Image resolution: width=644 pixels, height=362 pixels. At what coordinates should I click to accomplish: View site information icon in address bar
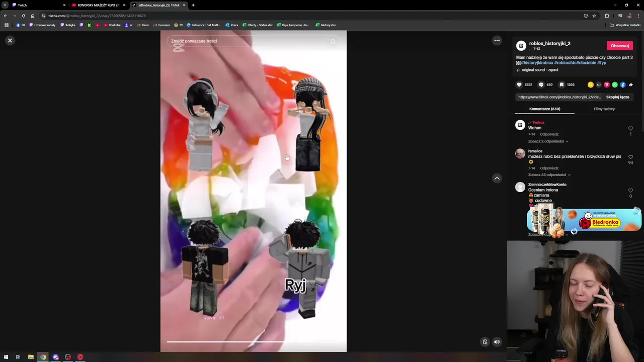point(43,16)
